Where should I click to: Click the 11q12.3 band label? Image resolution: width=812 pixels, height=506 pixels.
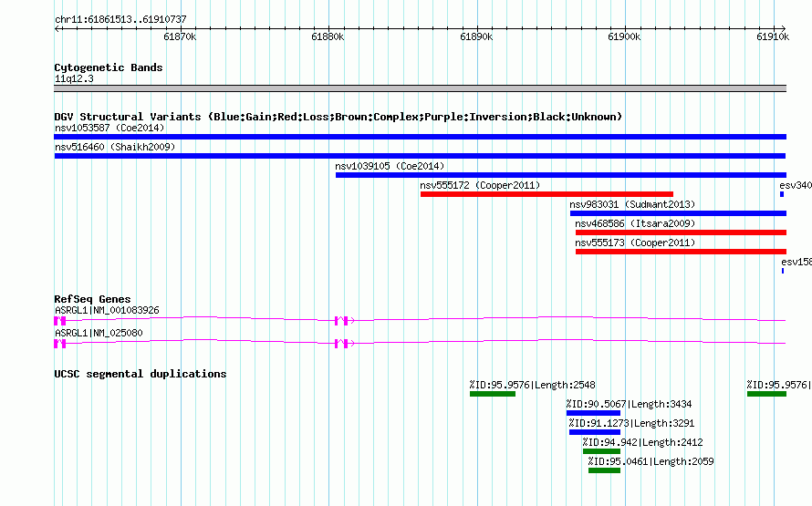coord(74,78)
